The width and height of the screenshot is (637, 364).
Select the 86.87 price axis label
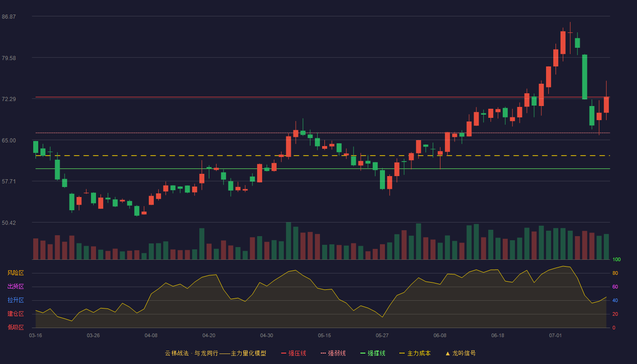click(9, 17)
